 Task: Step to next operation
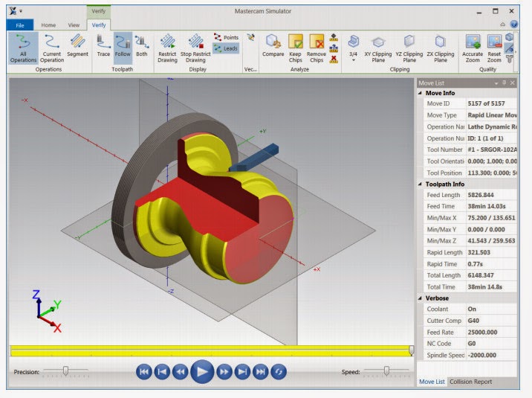pyautogui.click(x=242, y=372)
